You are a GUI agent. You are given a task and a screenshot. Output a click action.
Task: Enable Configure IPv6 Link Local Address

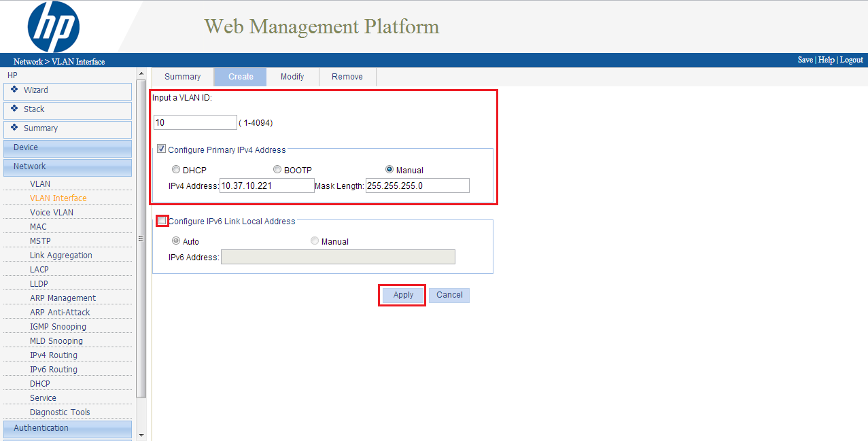tap(162, 221)
